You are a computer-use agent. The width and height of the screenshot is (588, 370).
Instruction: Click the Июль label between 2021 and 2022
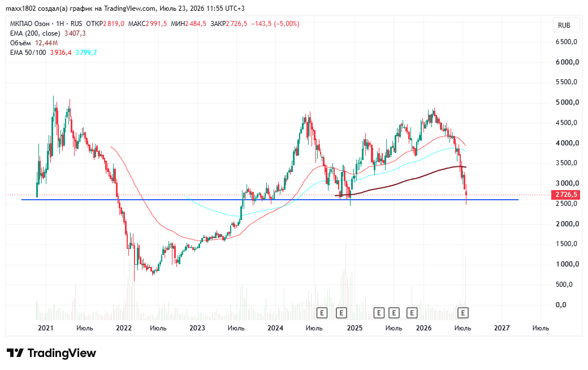click(x=85, y=328)
